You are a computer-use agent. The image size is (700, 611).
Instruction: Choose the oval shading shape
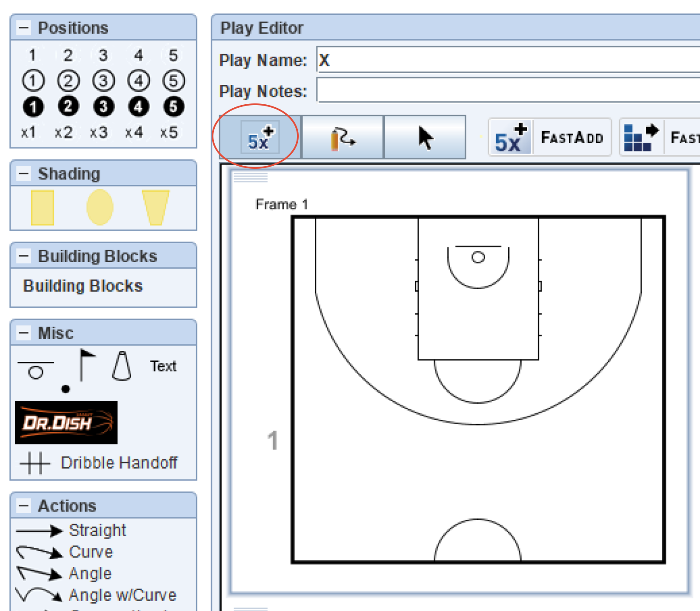pyautogui.click(x=100, y=207)
